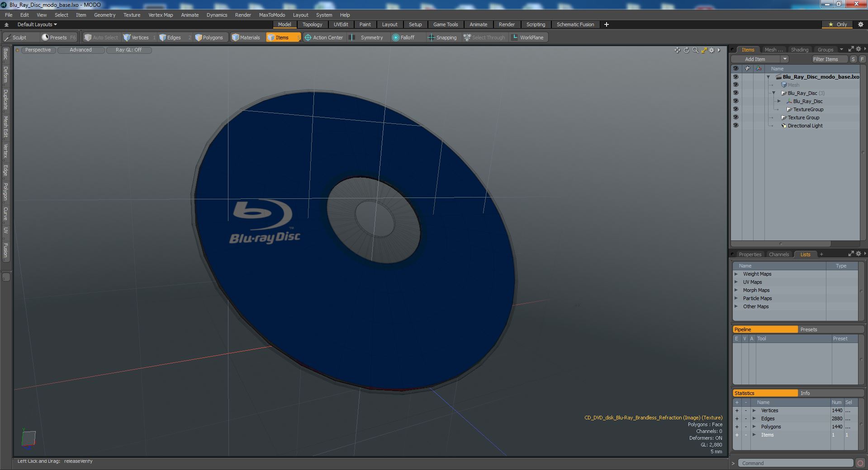Image resolution: width=868 pixels, height=470 pixels.
Task: Open the Shading tab in Items panel
Action: (x=799, y=50)
